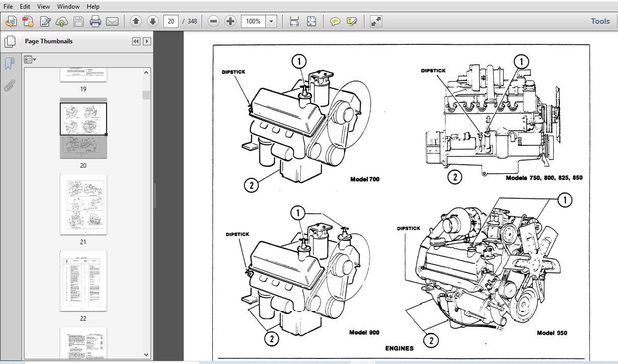Image resolution: width=618 pixels, height=364 pixels.
Task: Open the Attachments paperclip panel
Action: pos(9,85)
